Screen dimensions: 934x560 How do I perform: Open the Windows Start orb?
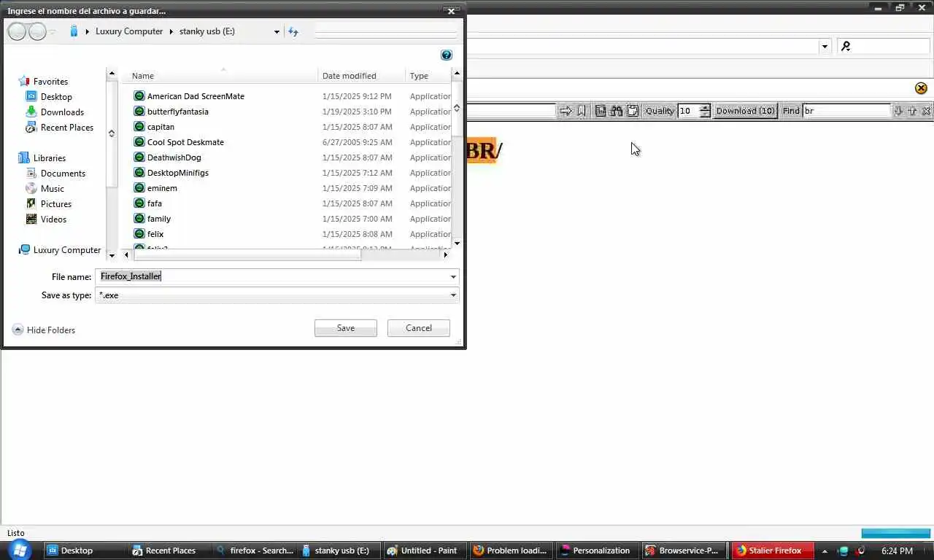(x=20, y=550)
